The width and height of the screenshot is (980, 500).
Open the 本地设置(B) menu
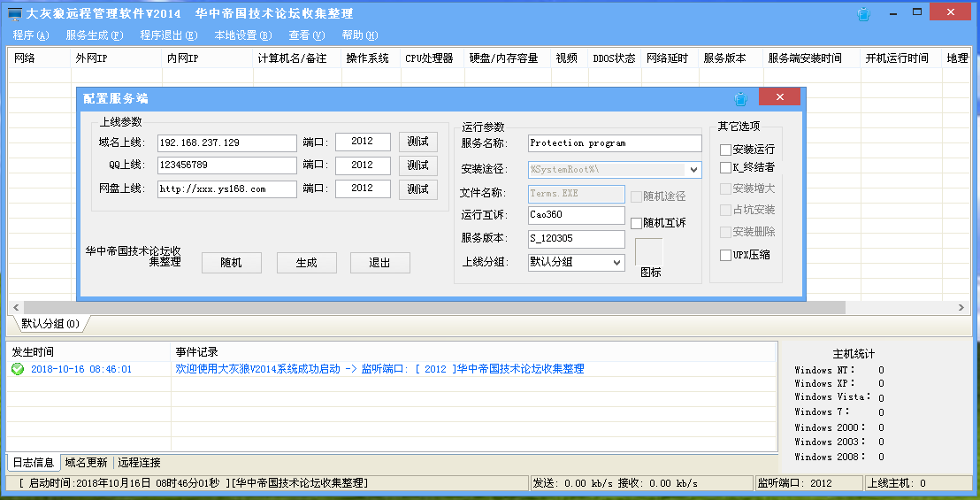[x=243, y=35]
